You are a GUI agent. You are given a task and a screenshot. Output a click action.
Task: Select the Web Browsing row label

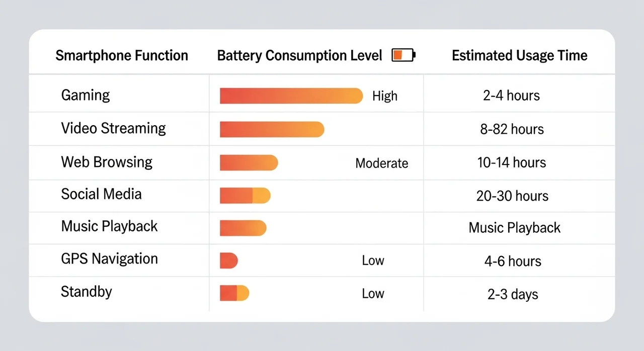107,162
